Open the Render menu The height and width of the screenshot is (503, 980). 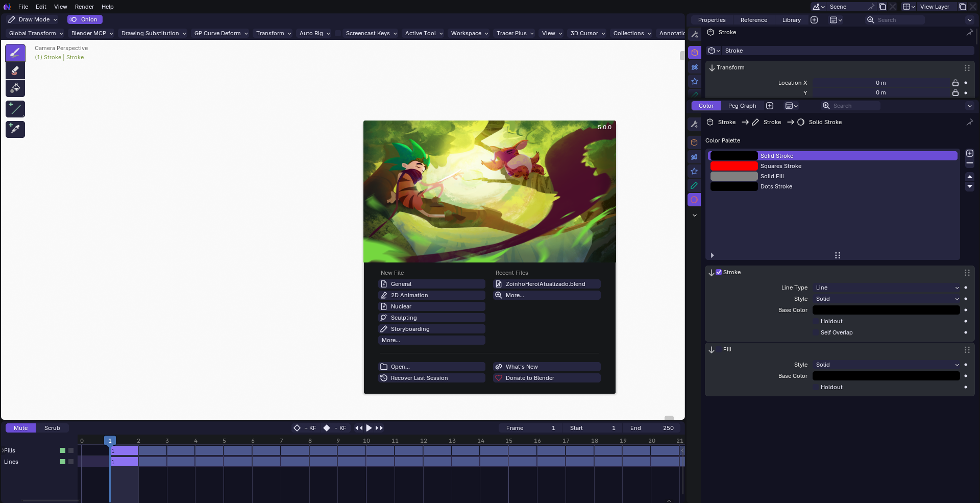coord(84,7)
